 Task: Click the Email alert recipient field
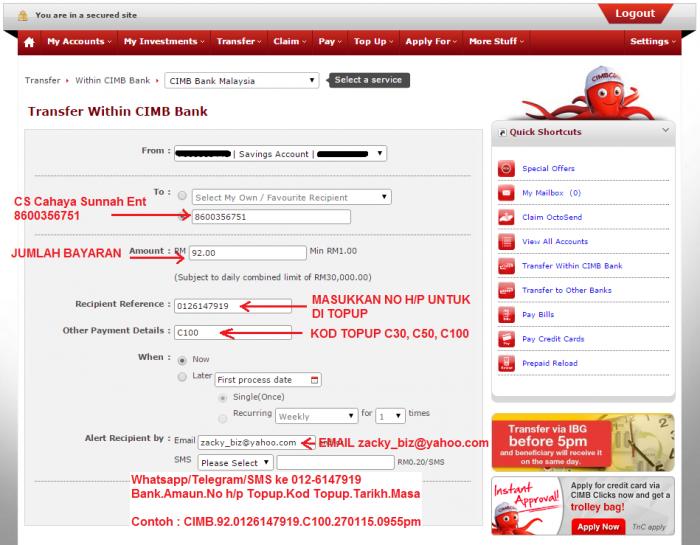tap(256, 442)
